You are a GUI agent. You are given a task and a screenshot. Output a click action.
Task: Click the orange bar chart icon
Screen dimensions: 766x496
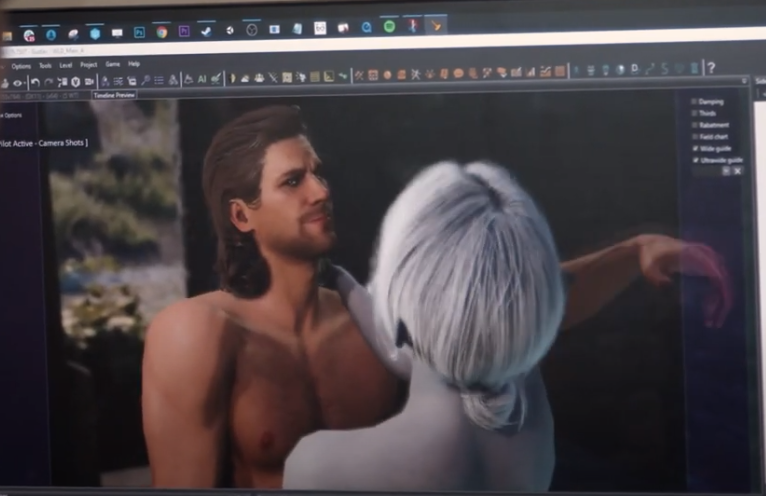click(x=531, y=72)
